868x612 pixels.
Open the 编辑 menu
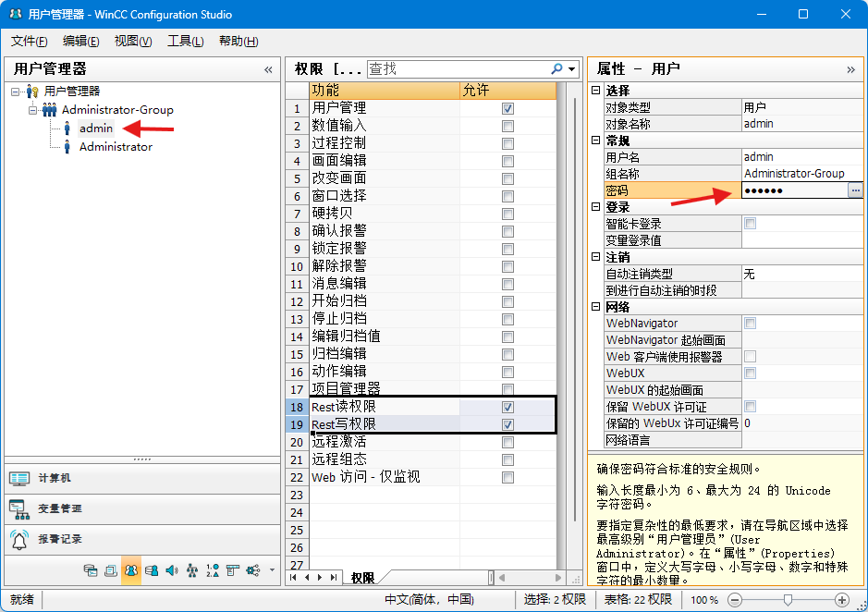click(80, 41)
